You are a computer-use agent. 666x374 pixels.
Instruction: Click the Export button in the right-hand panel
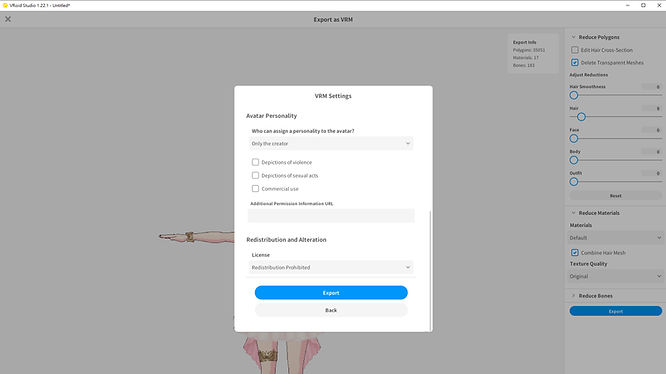pyautogui.click(x=615, y=311)
